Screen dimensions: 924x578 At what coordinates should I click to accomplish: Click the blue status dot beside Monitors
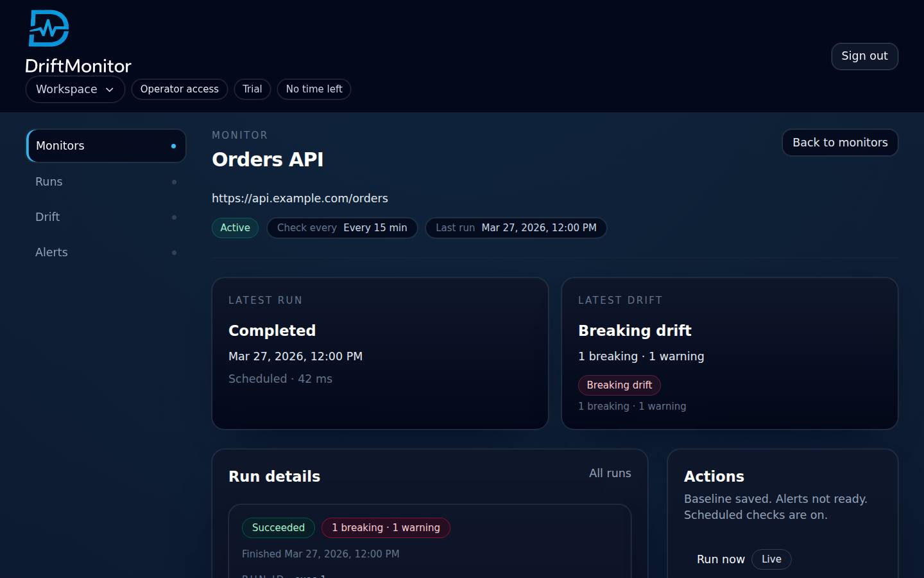pos(175,146)
